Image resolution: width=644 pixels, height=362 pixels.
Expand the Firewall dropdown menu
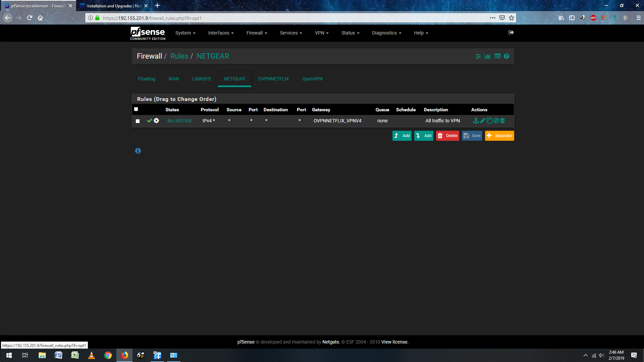coord(257,33)
